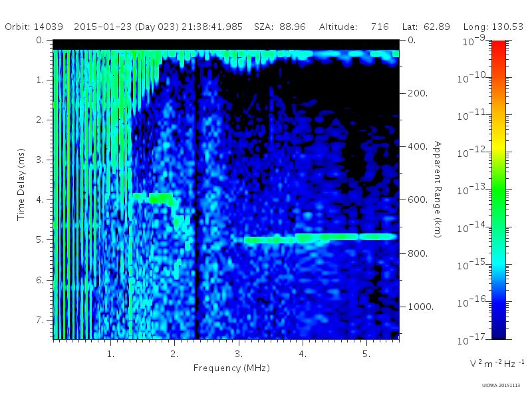
Task: Click the 'SZA: 88.96' value
Action: click(x=280, y=27)
